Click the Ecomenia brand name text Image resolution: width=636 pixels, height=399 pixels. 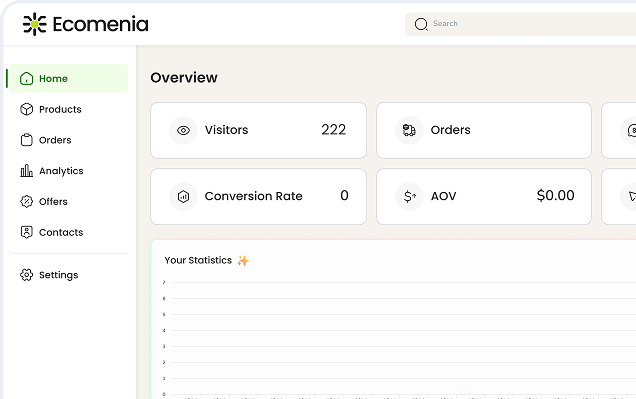pos(101,24)
